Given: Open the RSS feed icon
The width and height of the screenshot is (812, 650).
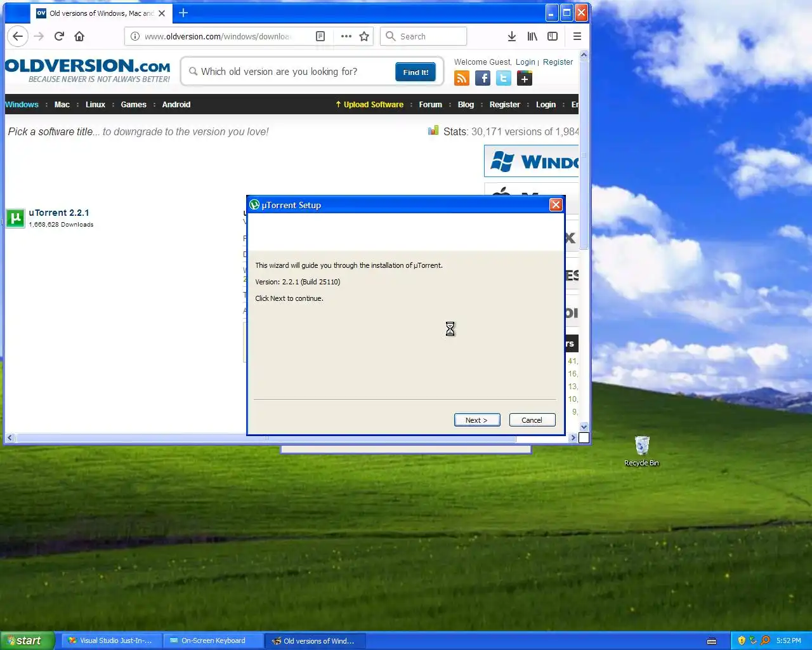Looking at the screenshot, I should coord(462,78).
